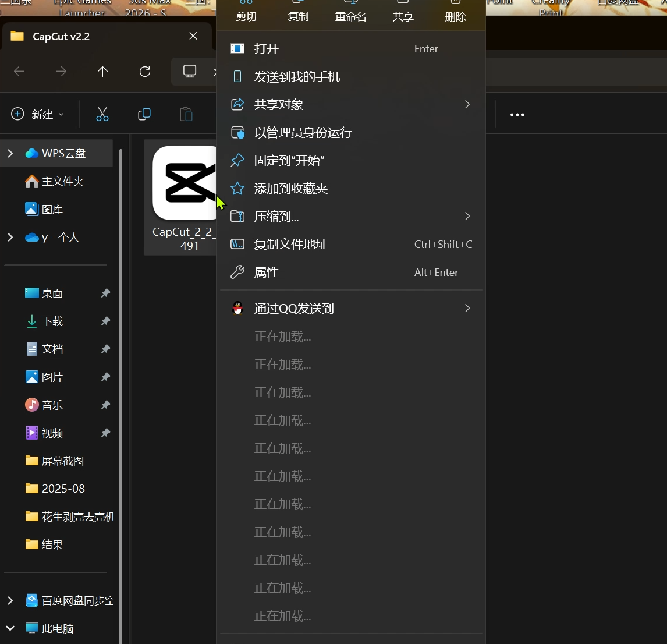Expand the 压缩到... submenu arrow
This screenshot has height=644, width=667.
pyautogui.click(x=467, y=216)
